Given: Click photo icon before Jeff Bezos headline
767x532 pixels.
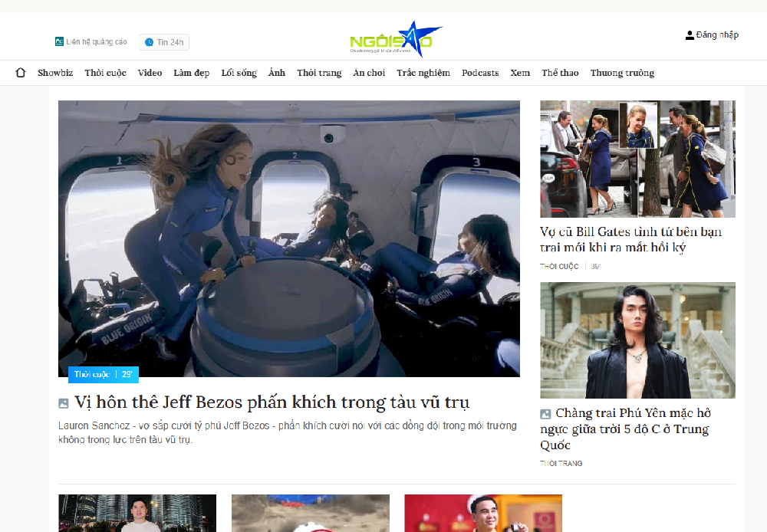Looking at the screenshot, I should [x=64, y=403].
